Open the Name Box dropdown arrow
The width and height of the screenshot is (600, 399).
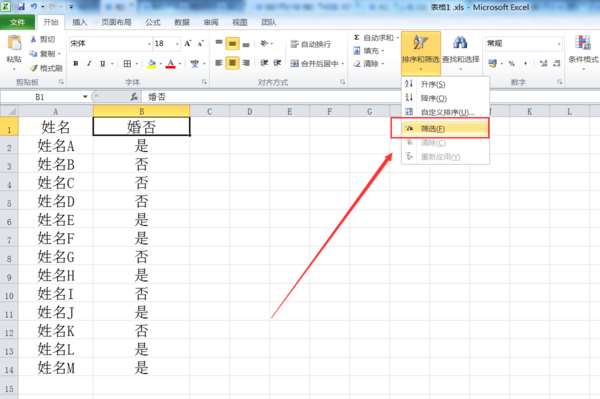tap(85, 97)
